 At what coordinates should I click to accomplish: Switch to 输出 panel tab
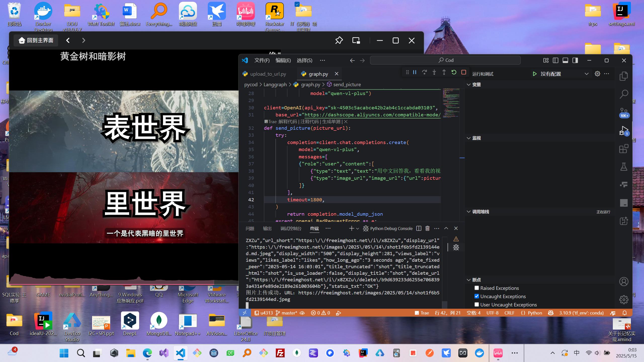[x=267, y=229]
